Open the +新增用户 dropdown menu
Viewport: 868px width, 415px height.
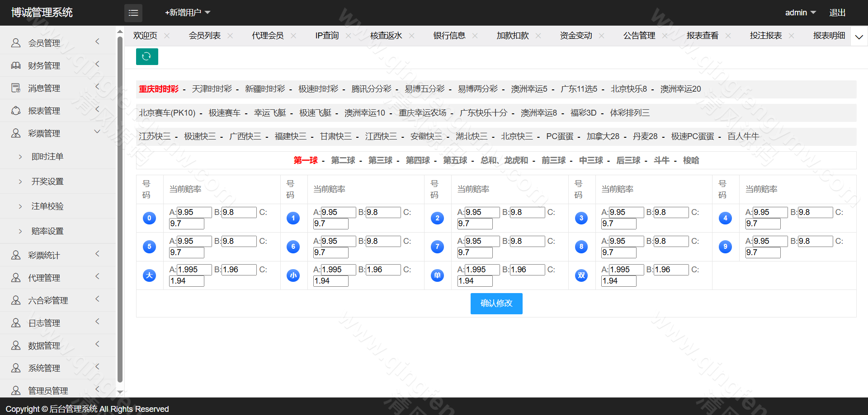[187, 13]
